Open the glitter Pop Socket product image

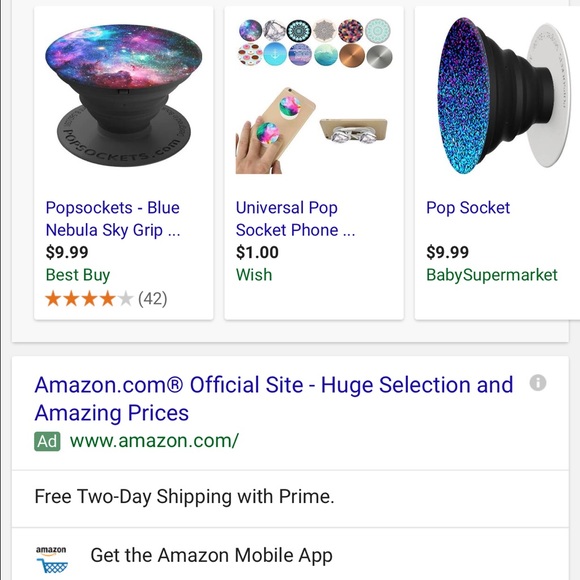(503, 95)
